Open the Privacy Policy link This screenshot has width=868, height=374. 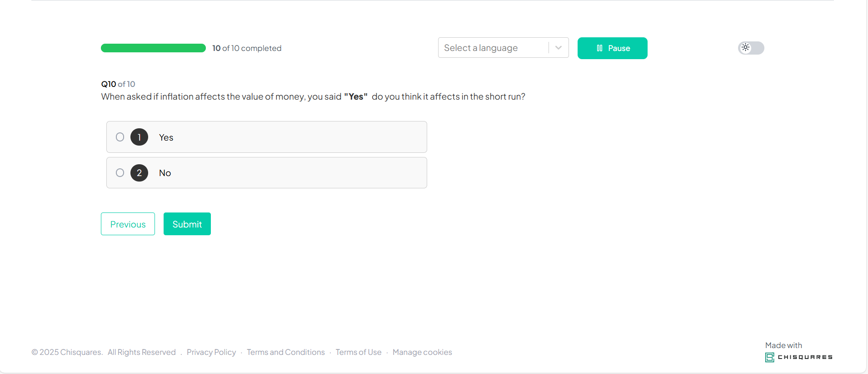[x=211, y=352]
